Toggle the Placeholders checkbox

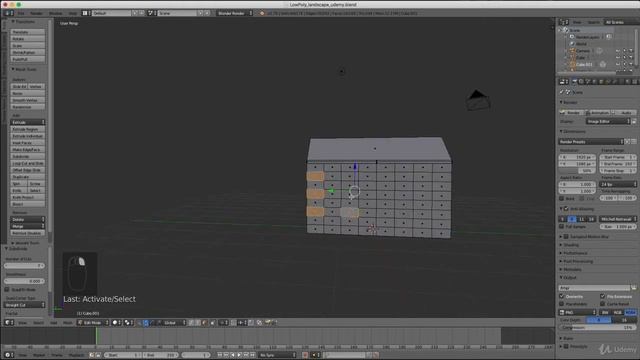562,304
